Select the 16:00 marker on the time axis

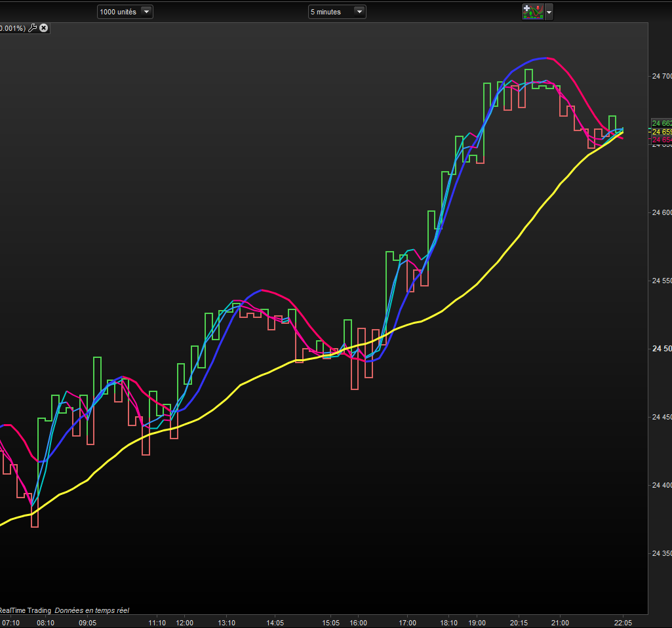tap(358, 623)
